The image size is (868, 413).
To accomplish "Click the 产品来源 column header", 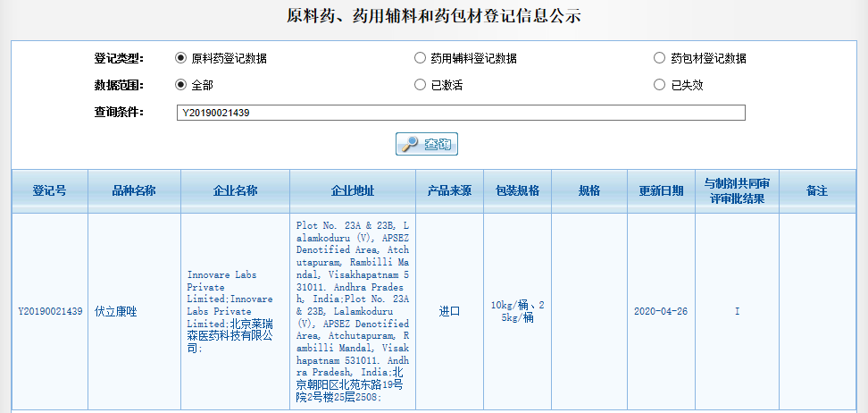I will pyautogui.click(x=449, y=191).
